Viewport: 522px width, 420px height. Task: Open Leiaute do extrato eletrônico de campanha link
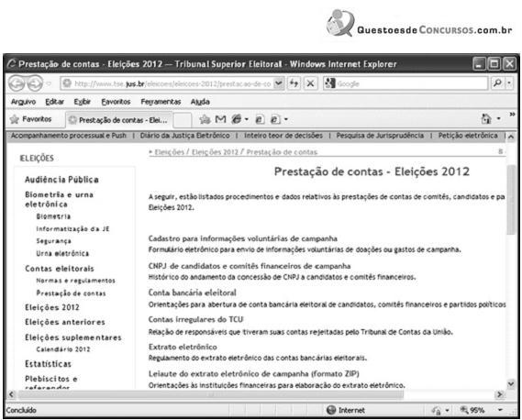254,374
